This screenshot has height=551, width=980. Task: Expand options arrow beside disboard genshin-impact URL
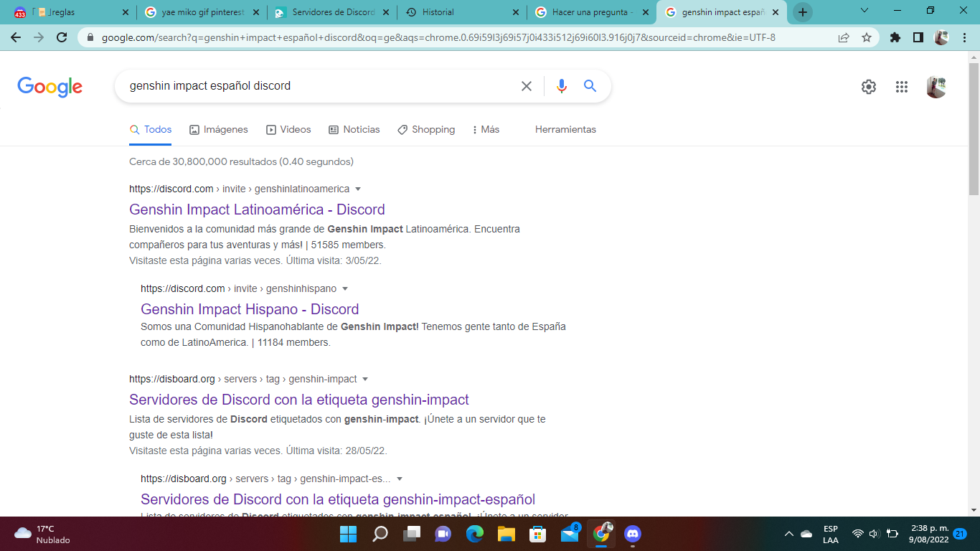(365, 380)
